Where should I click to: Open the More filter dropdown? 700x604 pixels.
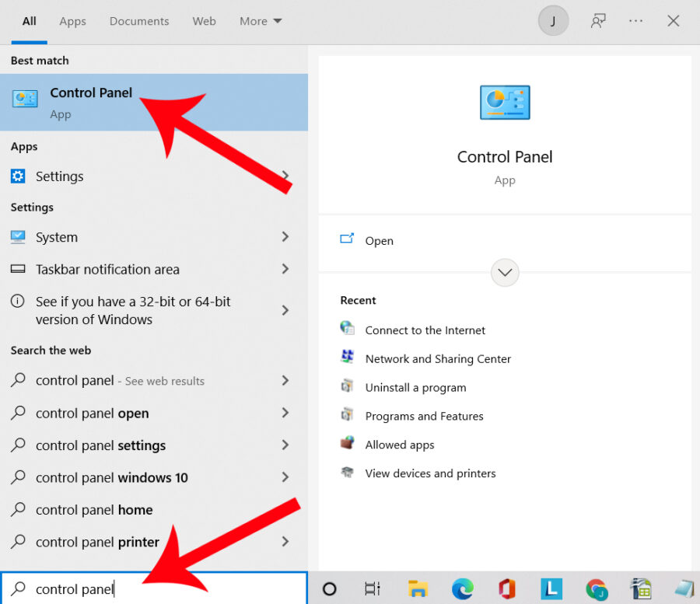pyautogui.click(x=261, y=21)
